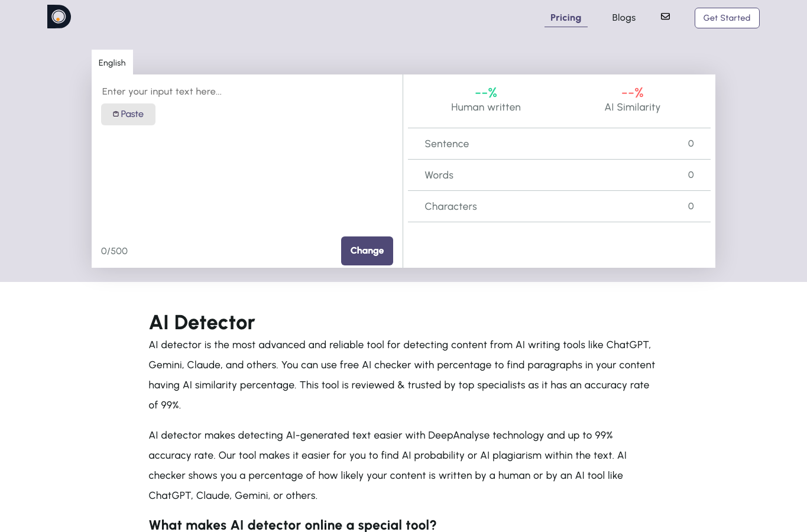Open the envelope contact icon
This screenshot has width=807, height=532.
[x=665, y=17]
